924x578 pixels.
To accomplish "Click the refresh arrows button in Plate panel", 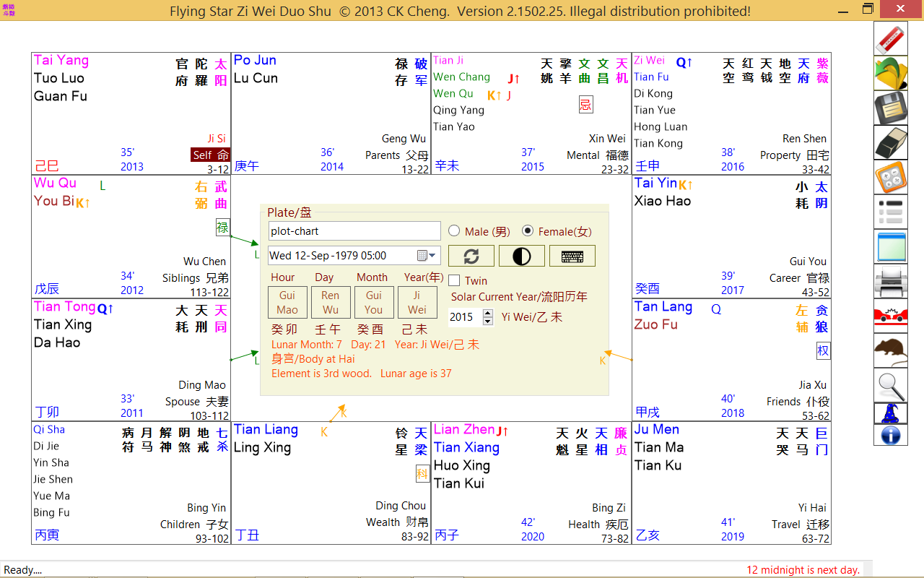I will [471, 256].
